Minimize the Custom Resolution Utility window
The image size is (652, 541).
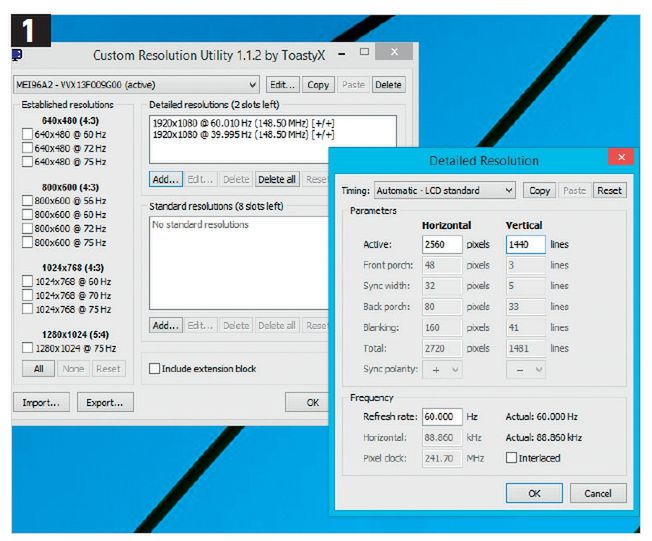[342, 54]
